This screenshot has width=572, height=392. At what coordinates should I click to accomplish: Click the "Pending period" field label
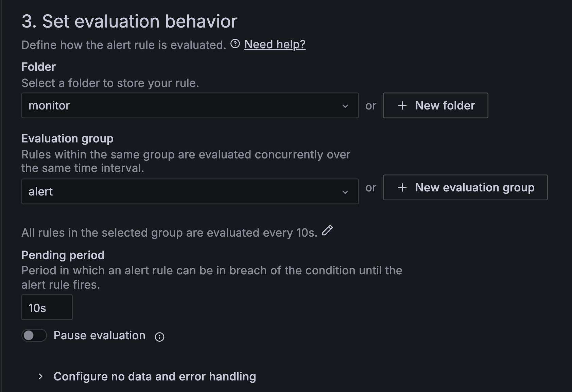(63, 255)
